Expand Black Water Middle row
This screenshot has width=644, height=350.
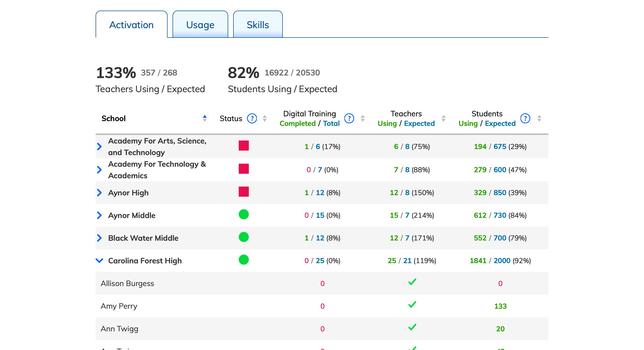click(x=99, y=238)
